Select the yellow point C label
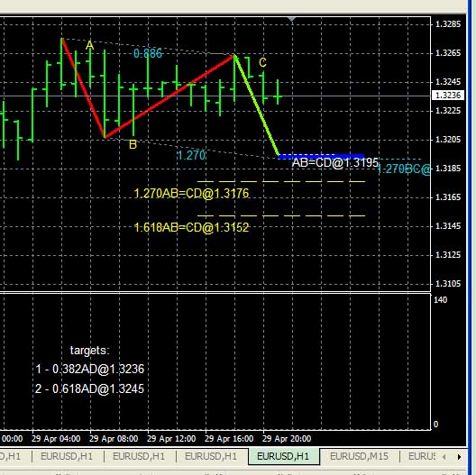476x475 pixels. point(262,63)
